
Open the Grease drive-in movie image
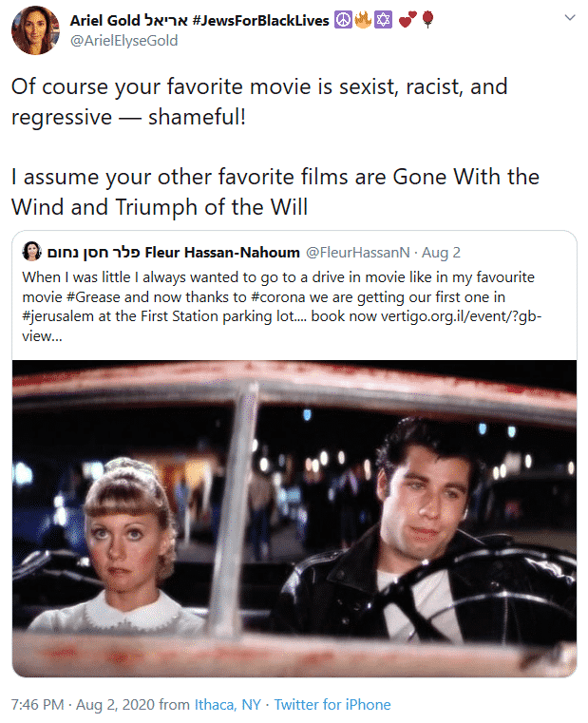(294, 519)
